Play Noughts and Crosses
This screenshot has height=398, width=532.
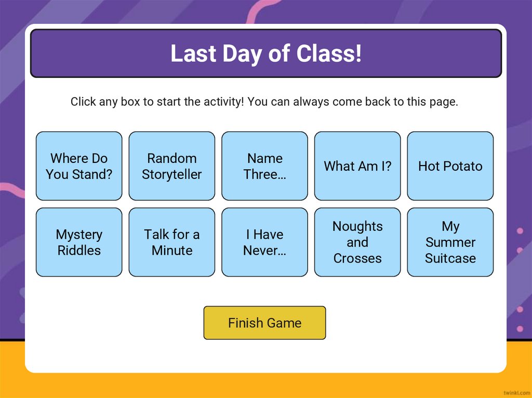click(x=357, y=242)
